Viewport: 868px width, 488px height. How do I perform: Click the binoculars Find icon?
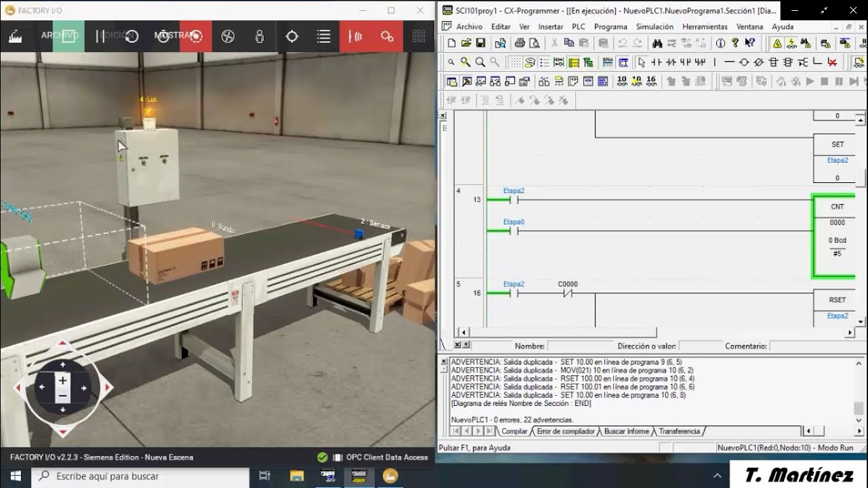pos(656,43)
